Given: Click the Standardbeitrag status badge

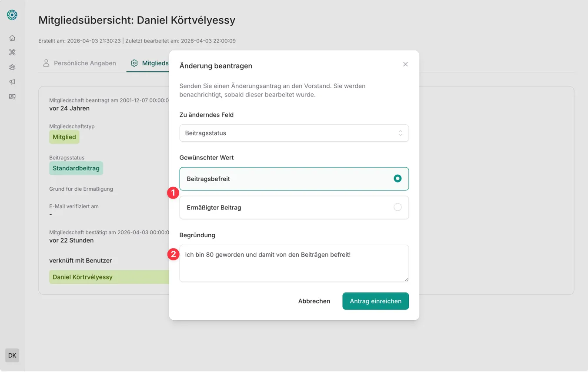Looking at the screenshot, I should tap(76, 168).
